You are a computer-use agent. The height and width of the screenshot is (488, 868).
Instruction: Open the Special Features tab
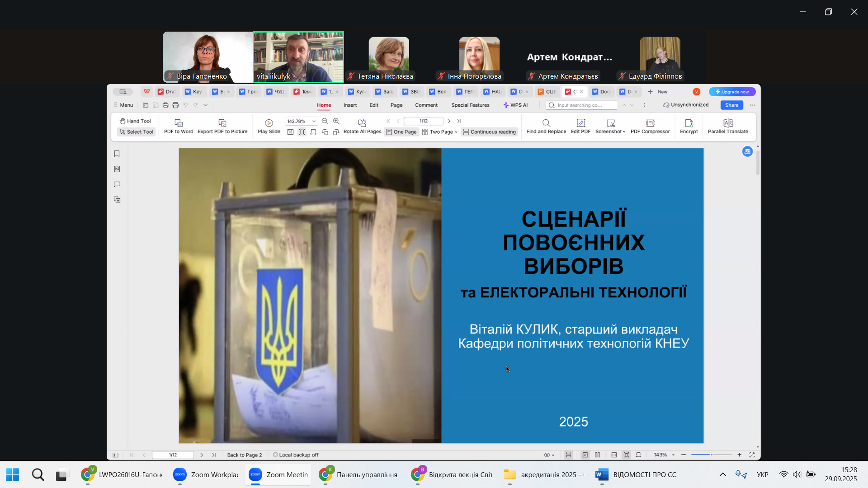click(x=470, y=105)
